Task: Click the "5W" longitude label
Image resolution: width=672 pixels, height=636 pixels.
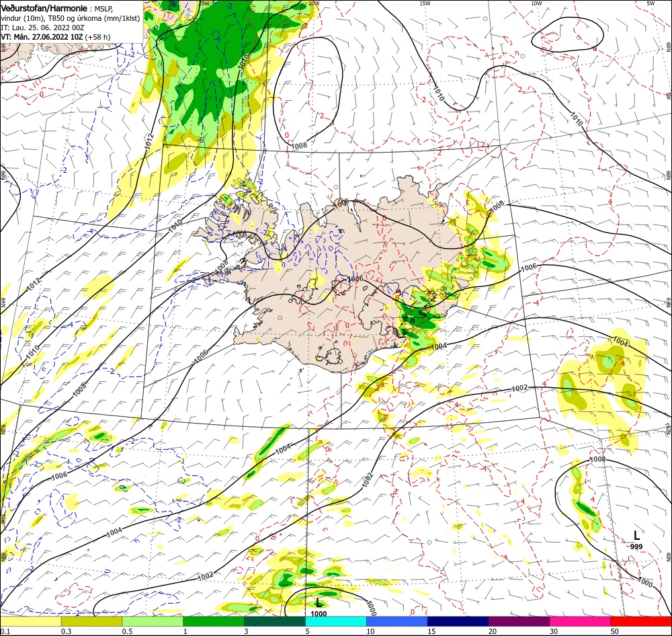Action: pos(650,3)
